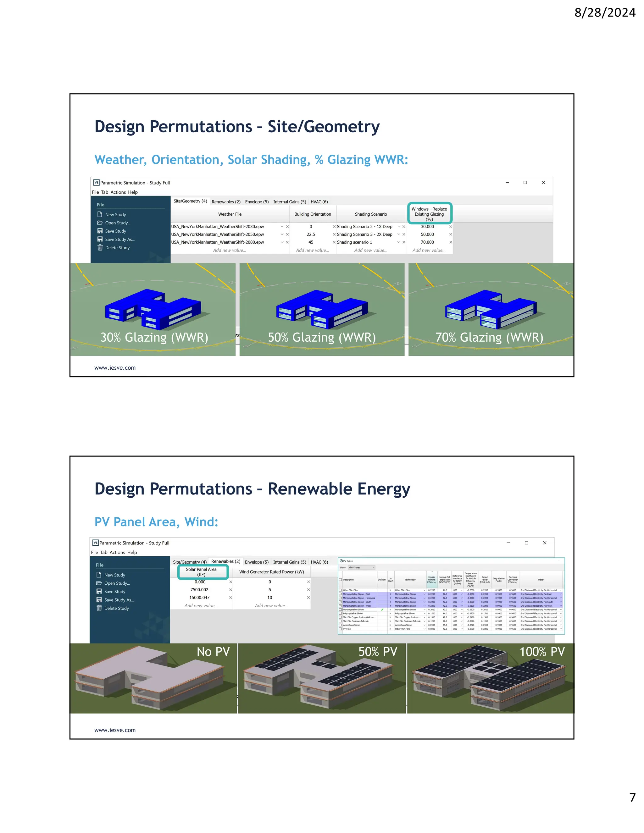
Task: Open the Shading scenario 1 dropdown arrow
Action: 399,242
